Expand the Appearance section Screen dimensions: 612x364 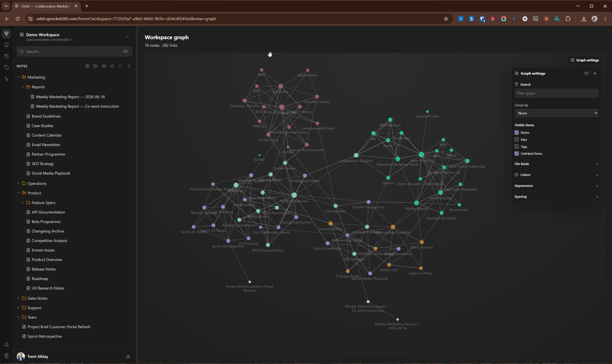tap(597, 186)
